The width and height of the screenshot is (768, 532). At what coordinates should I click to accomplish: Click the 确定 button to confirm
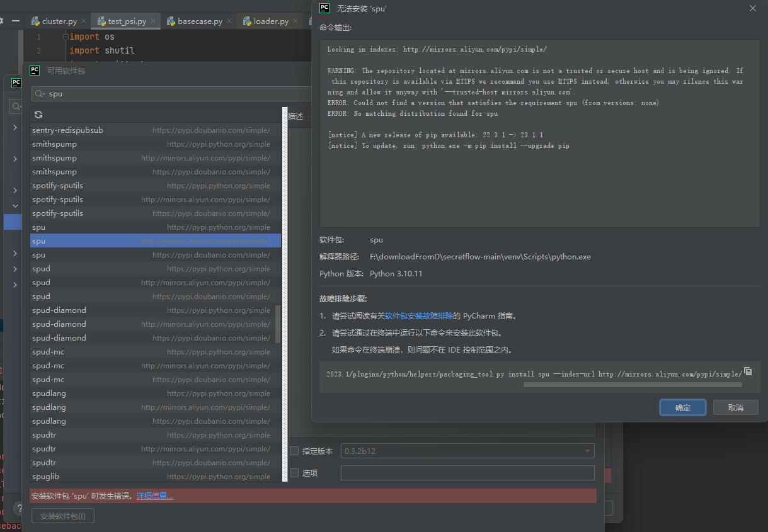point(682,407)
